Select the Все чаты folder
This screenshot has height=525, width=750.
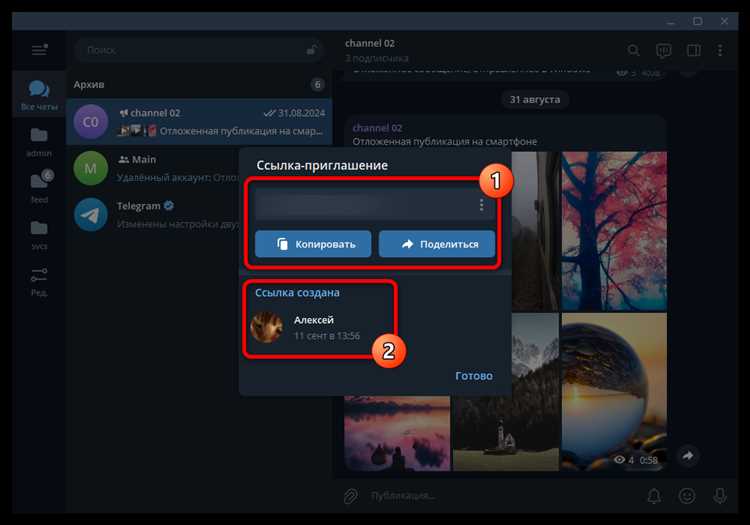click(x=39, y=95)
